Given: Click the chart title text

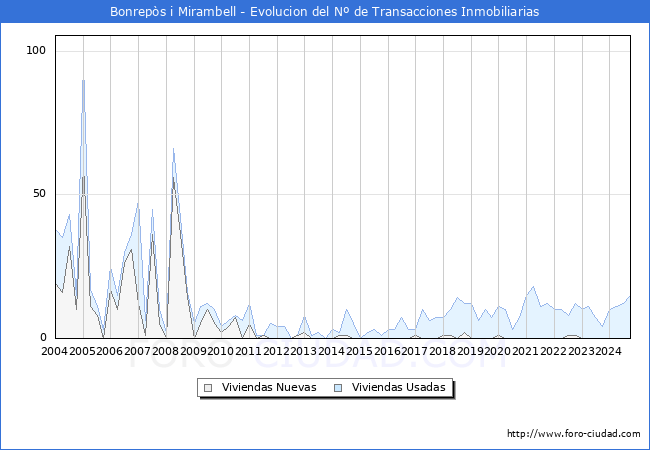Looking at the screenshot, I should [x=325, y=11].
